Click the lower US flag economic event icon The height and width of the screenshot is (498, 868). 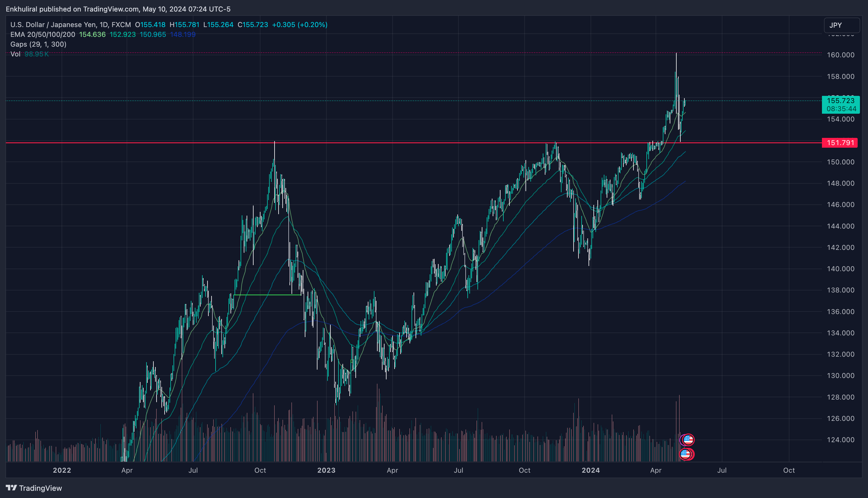(x=686, y=454)
